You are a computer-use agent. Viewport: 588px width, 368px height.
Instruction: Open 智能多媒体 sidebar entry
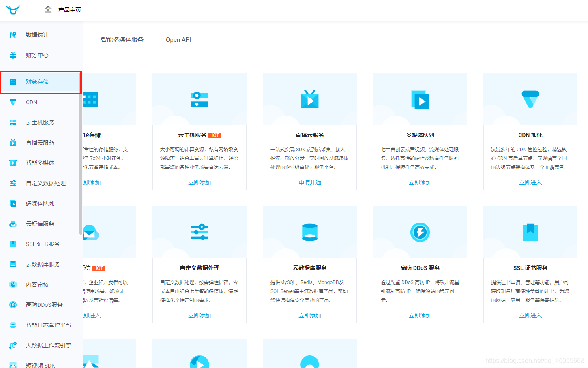pyautogui.click(x=41, y=163)
